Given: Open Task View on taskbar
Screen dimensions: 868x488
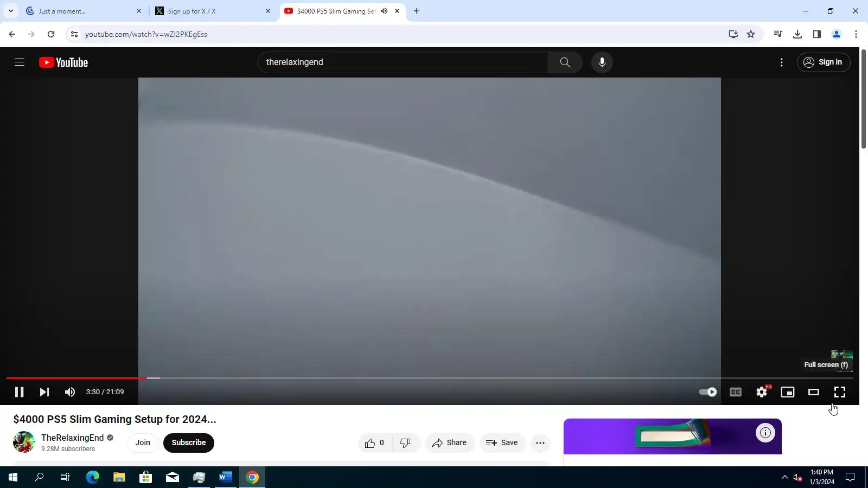Looking at the screenshot, I should pos(65,477).
